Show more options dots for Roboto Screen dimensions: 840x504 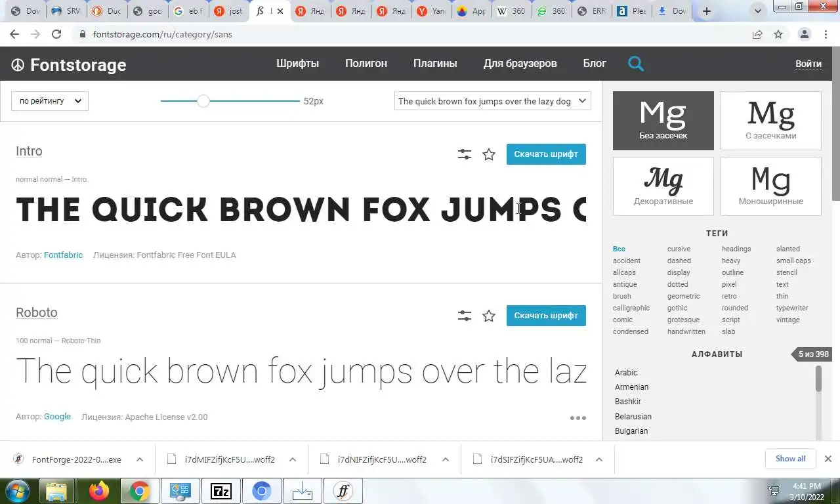pos(578,418)
